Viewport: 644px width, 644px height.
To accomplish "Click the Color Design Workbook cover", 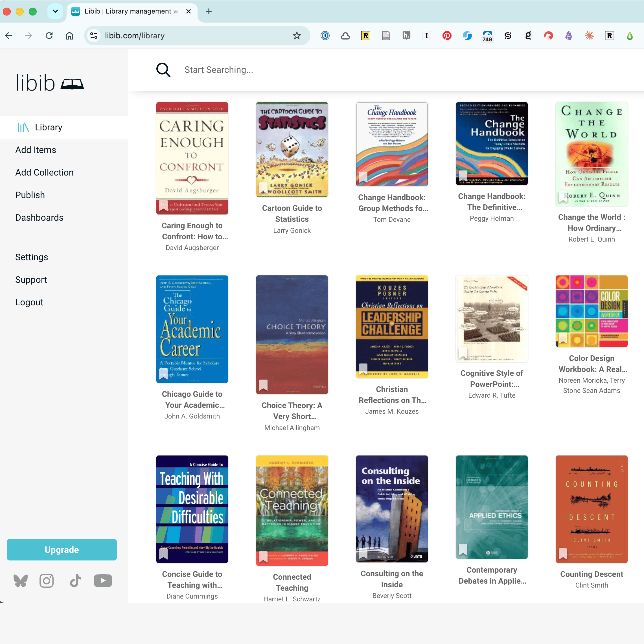I will pos(592,311).
